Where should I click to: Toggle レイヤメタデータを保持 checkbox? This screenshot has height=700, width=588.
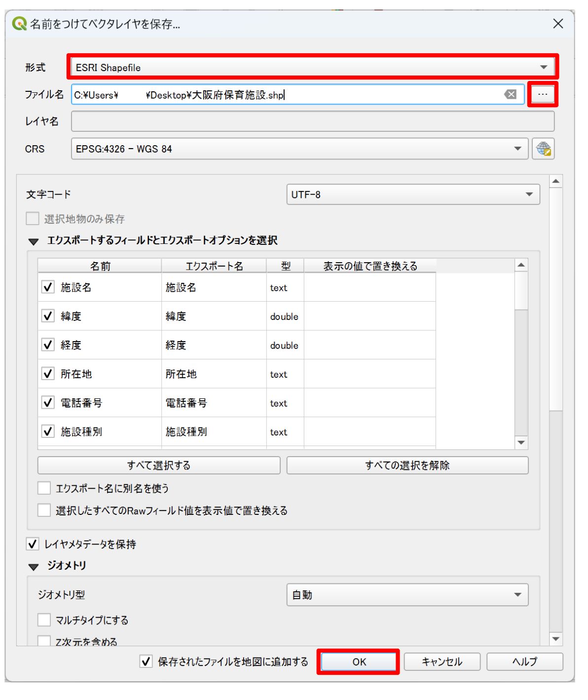pos(33,544)
